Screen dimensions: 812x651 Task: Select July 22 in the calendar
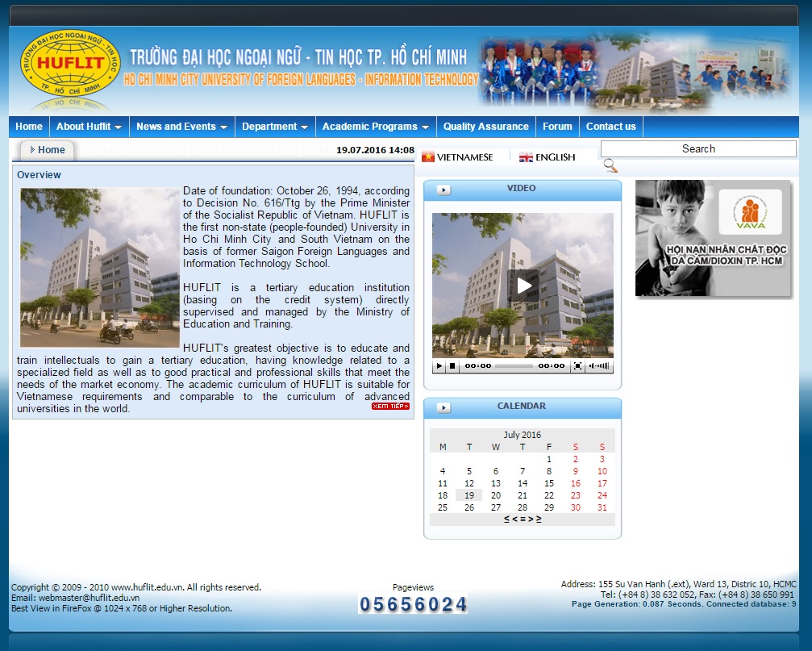[549, 495]
